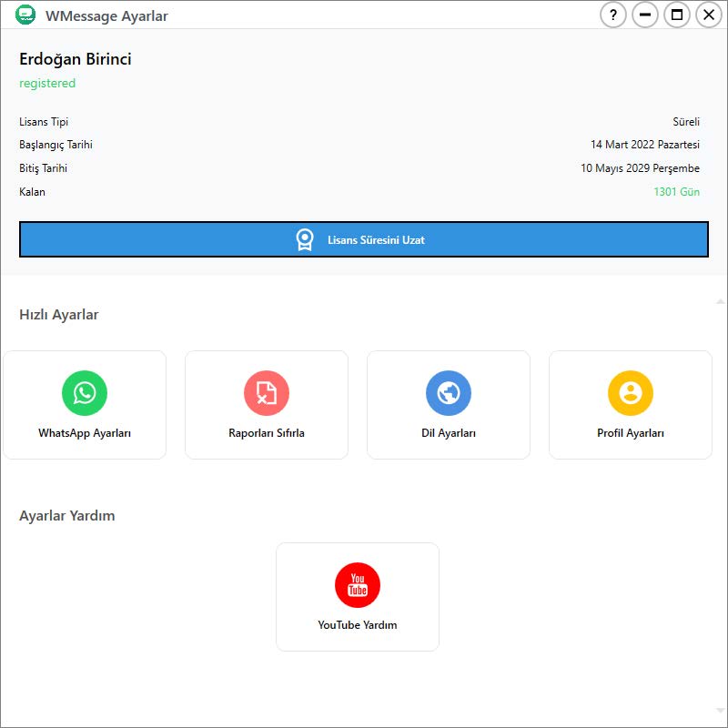Open the Dil Ayarları label
The image size is (728, 728).
[449, 433]
